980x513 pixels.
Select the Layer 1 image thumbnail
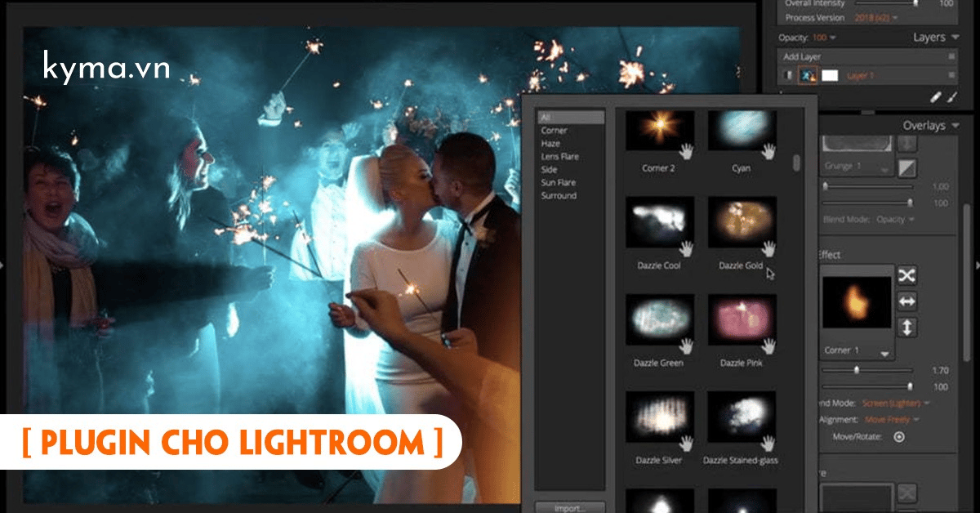click(x=808, y=75)
